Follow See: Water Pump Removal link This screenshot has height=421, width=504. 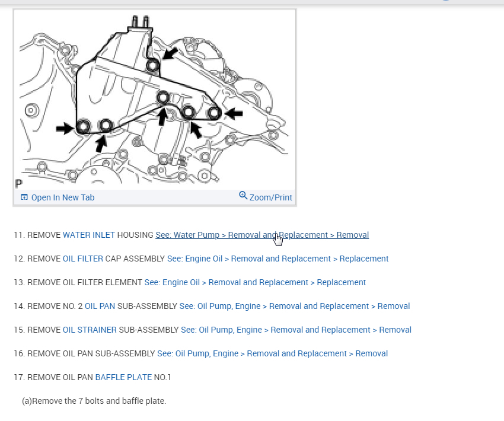(x=262, y=235)
